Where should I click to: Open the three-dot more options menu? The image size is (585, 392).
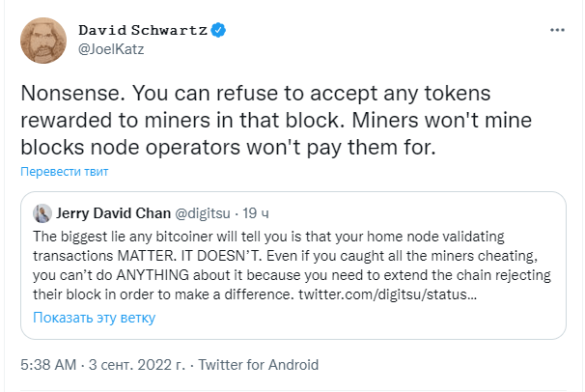point(557,30)
